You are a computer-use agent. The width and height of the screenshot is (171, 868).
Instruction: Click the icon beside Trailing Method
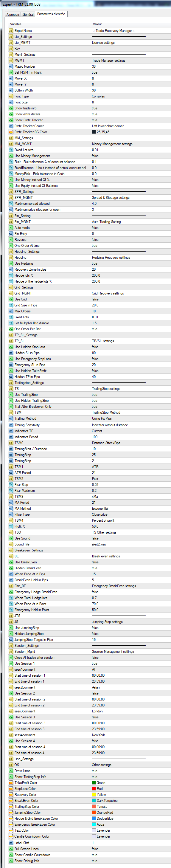tap(11, 418)
